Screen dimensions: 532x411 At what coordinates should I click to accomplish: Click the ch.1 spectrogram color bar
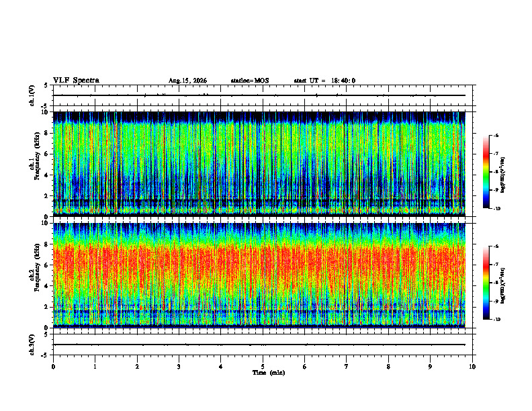coord(486,172)
